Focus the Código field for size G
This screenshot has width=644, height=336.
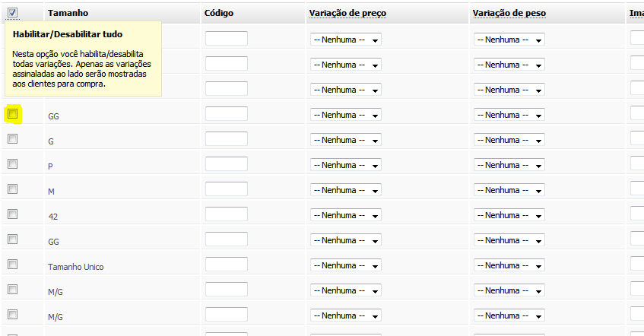pyautogui.click(x=227, y=139)
